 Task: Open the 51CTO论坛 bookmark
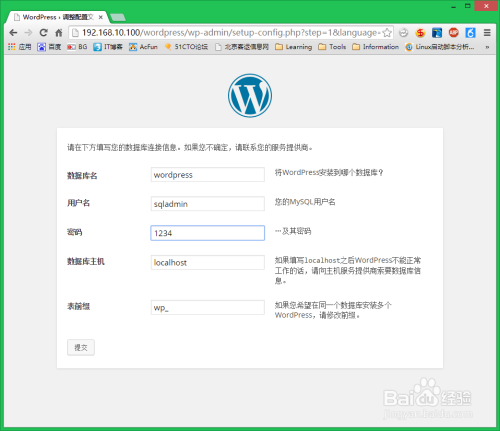pyautogui.click(x=186, y=47)
